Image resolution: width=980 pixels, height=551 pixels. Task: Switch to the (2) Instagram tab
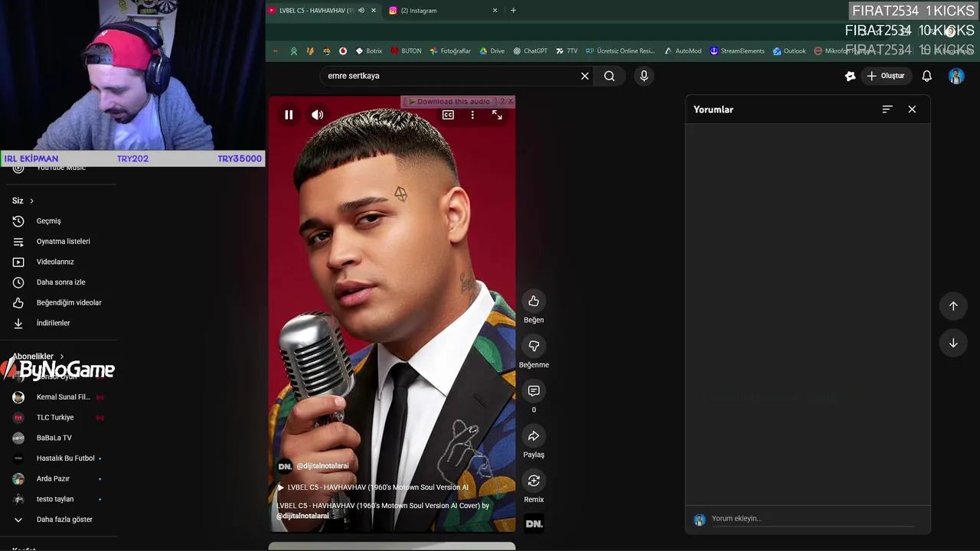tap(419, 11)
